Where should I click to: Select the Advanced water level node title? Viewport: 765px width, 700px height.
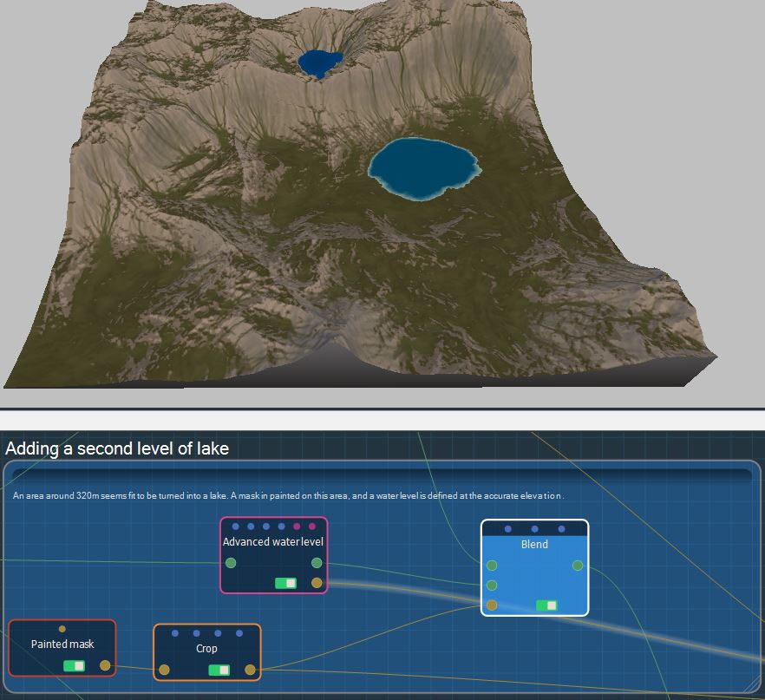(273, 542)
